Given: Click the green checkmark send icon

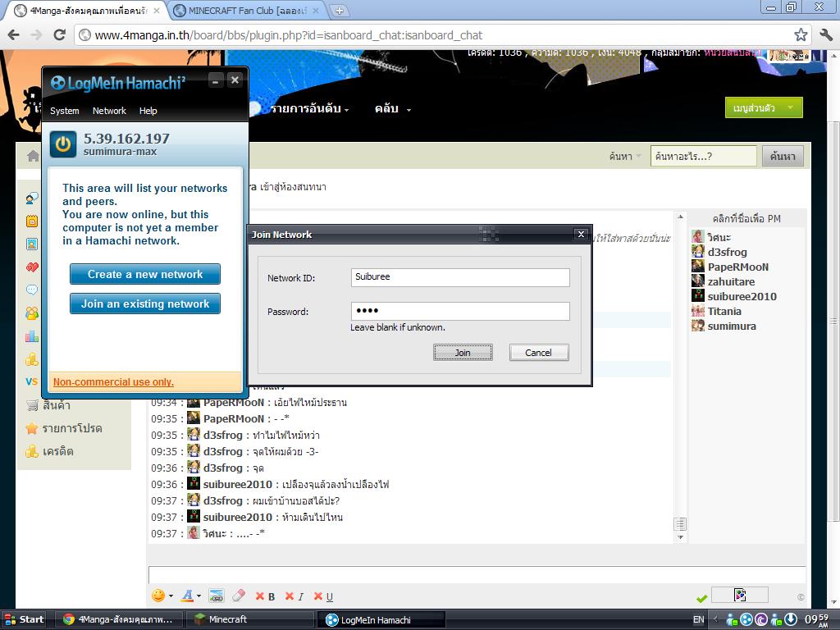Looking at the screenshot, I should (702, 598).
